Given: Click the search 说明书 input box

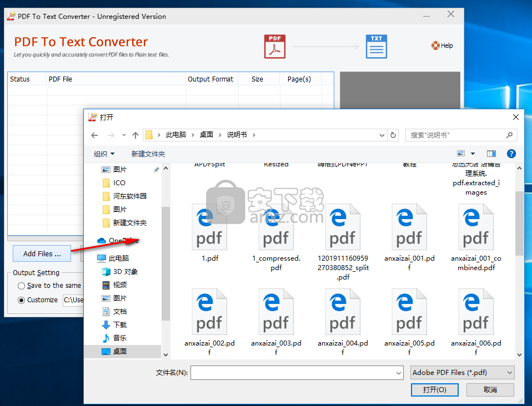Looking at the screenshot, I should (x=456, y=135).
